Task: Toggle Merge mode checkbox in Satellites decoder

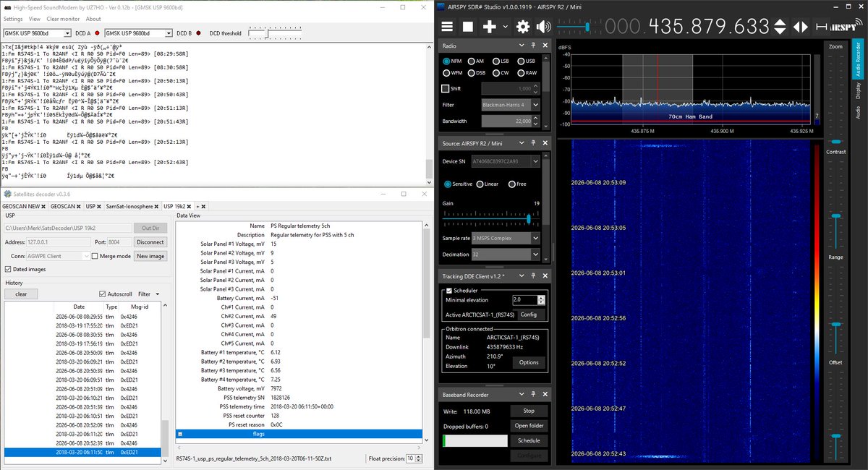Action: [x=94, y=256]
